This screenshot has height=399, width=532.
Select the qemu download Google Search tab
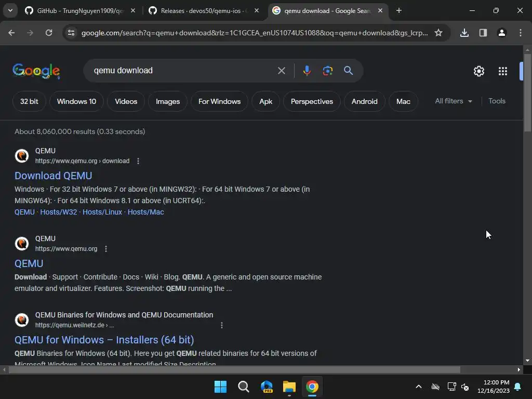(x=327, y=11)
